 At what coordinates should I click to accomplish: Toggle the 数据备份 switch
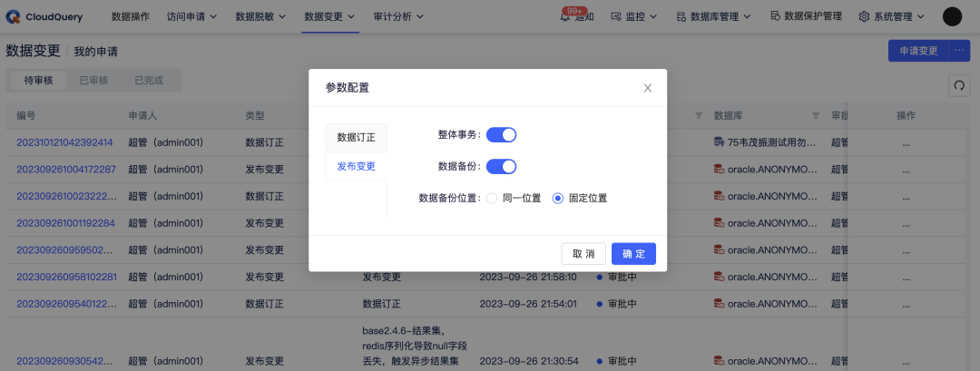[501, 167]
